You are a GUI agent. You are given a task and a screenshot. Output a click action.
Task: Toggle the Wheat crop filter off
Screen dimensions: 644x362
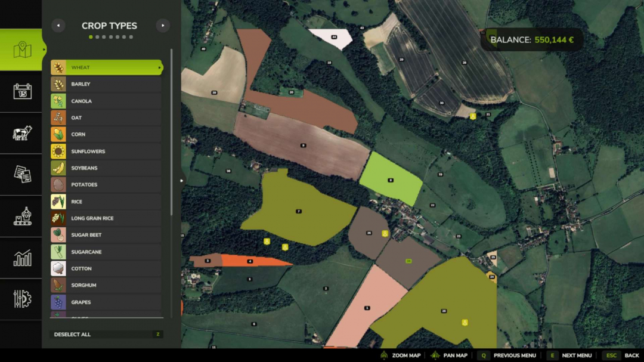106,67
